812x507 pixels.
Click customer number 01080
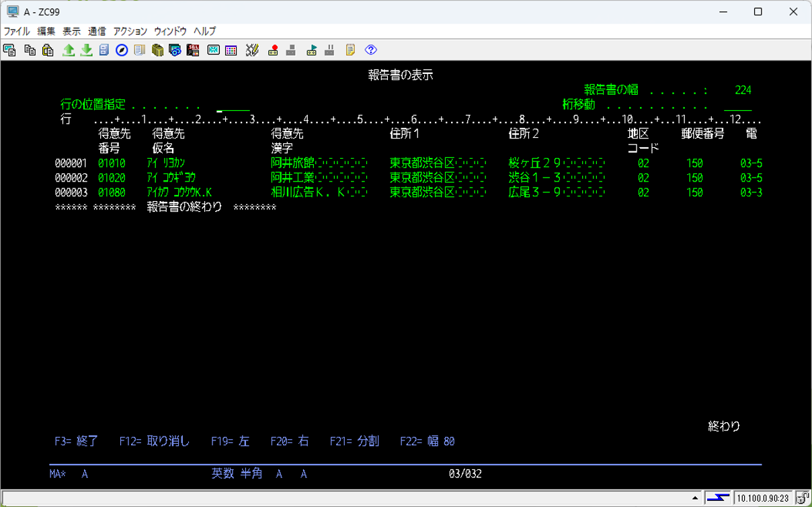(112, 192)
